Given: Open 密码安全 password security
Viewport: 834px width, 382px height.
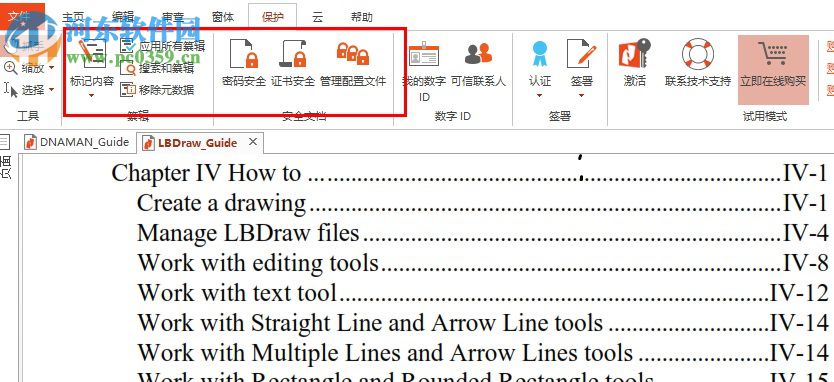Looking at the screenshot, I should tap(244, 63).
